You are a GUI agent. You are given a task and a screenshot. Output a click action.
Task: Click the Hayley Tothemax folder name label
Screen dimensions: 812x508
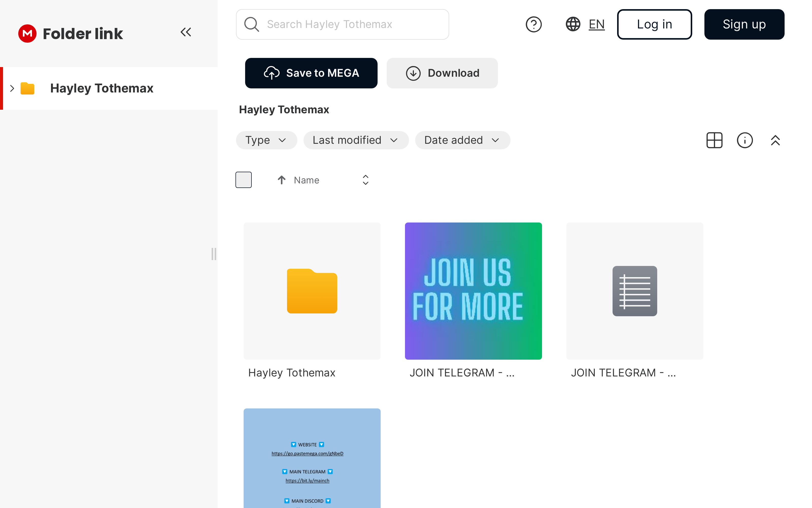292,373
